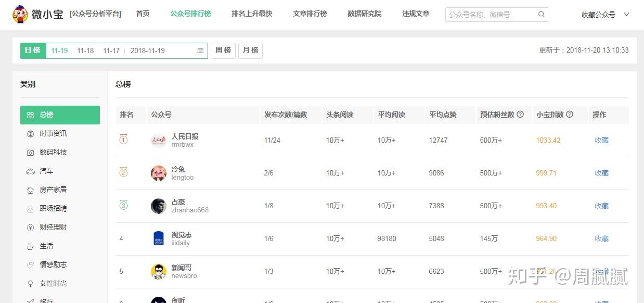Click the 发布次数/篇数 column header
Image resolution: width=644 pixels, height=303 pixels.
(286, 115)
